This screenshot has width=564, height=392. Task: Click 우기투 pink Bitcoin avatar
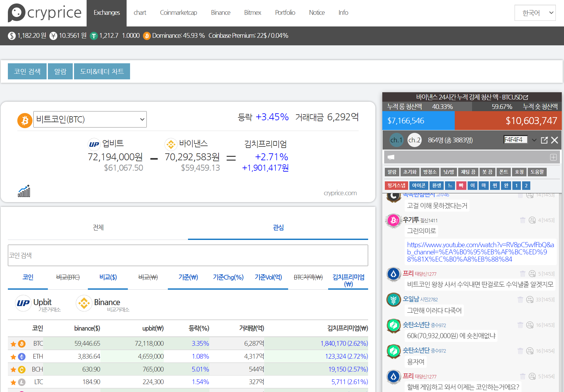[393, 220]
